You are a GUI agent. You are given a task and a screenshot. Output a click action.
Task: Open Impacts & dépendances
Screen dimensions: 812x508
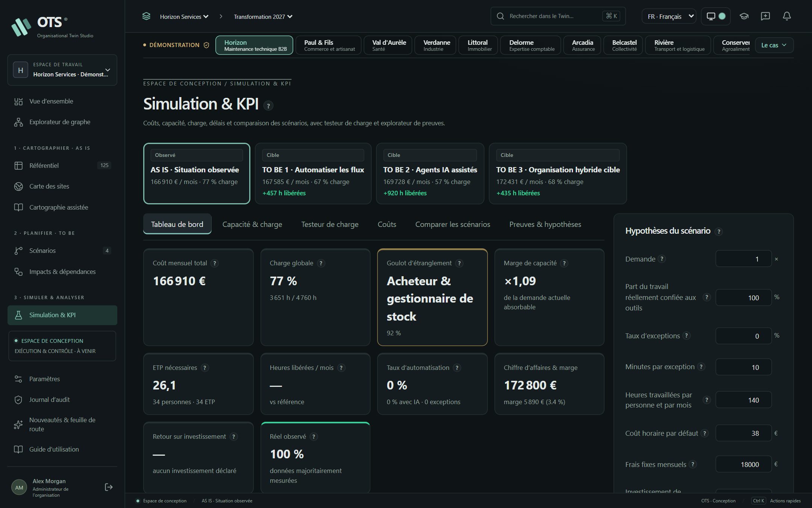pyautogui.click(x=62, y=272)
